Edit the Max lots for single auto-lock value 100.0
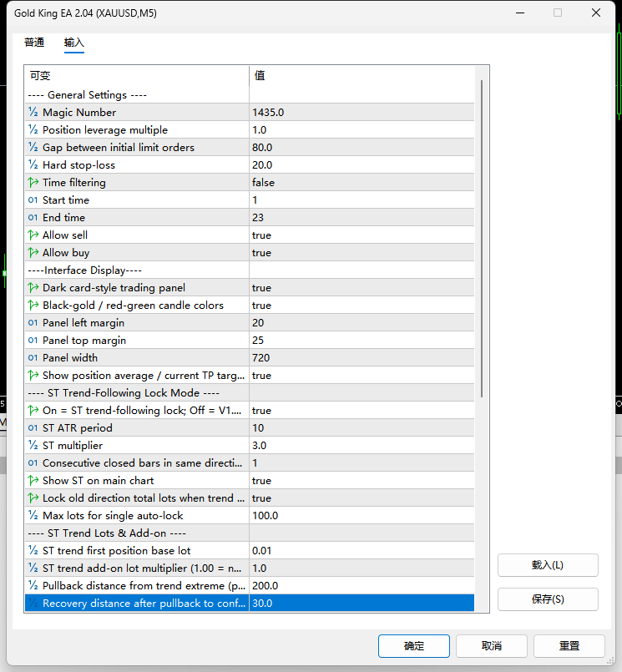This screenshot has width=622, height=672. (362, 516)
